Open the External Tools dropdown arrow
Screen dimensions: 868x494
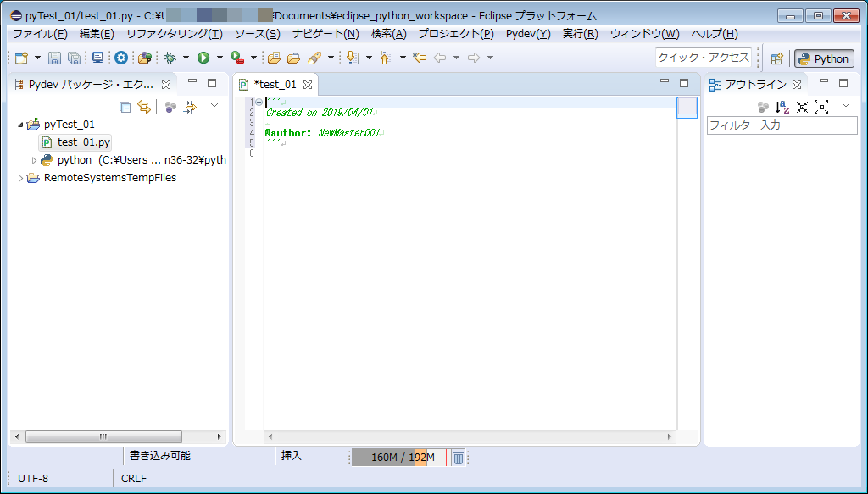click(x=253, y=58)
